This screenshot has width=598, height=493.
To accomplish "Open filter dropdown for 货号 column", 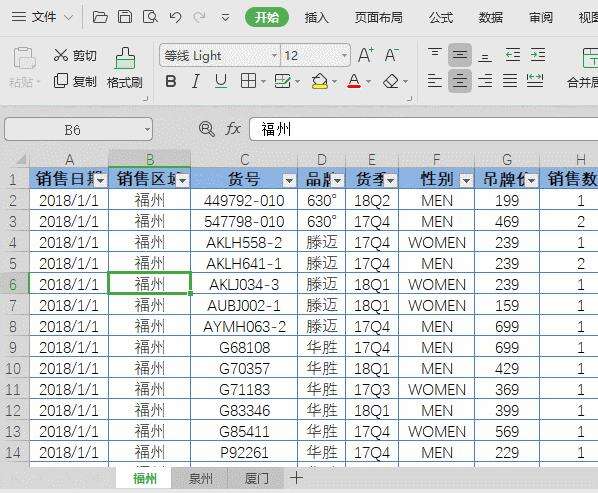I will [289, 180].
